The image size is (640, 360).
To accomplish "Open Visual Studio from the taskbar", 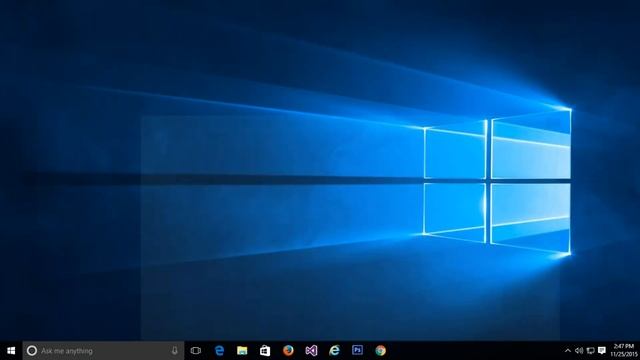I will pos(311,351).
